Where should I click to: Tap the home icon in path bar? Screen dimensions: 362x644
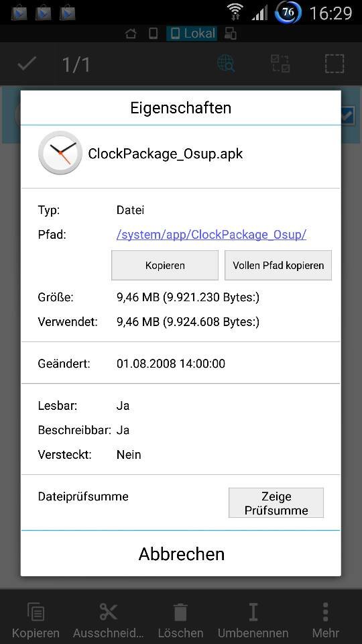[131, 34]
